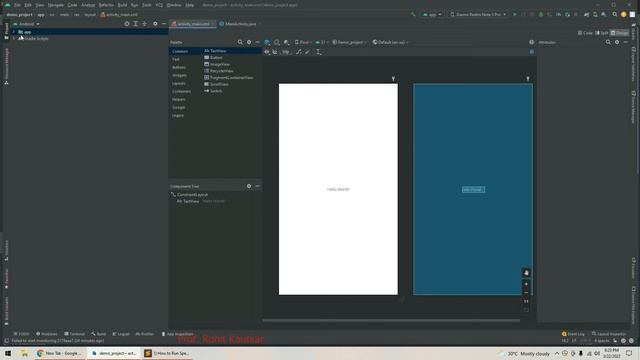Open Chrome New Tab in Windows taskbar
640x360 pixels.
tap(60, 353)
